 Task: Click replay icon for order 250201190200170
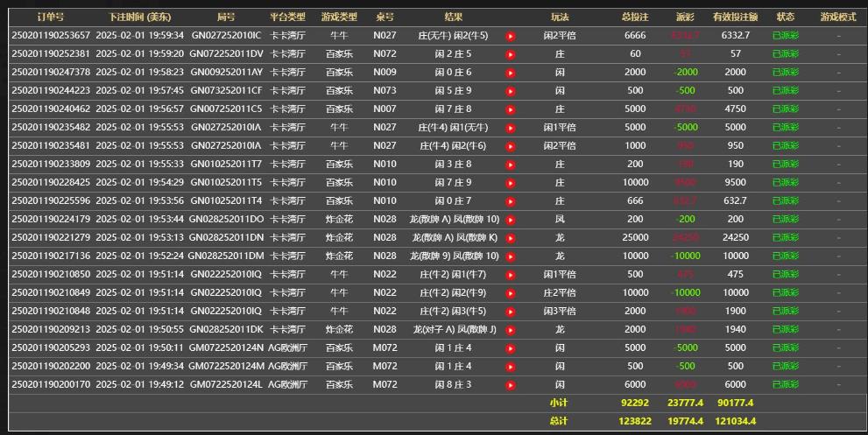pyautogui.click(x=511, y=385)
